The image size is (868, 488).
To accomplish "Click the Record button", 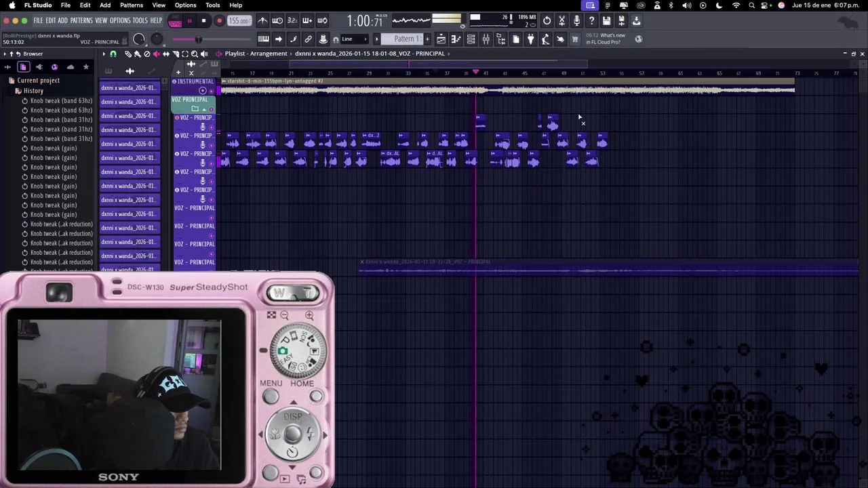I will 219,21.
